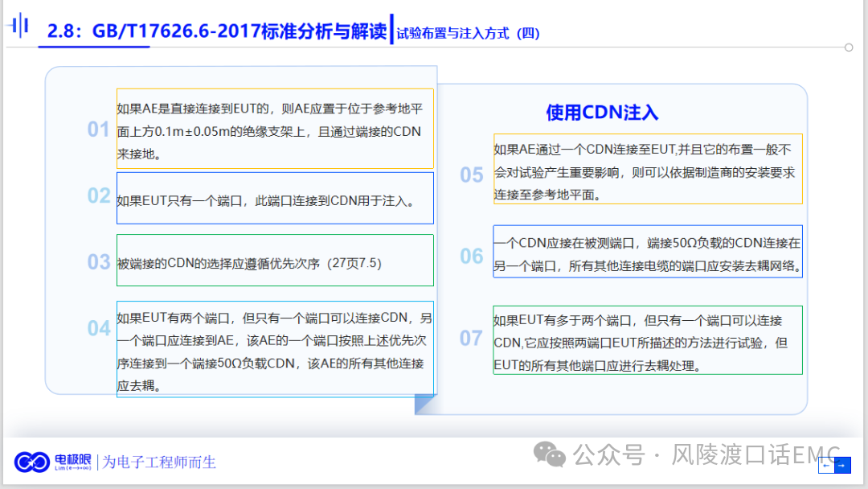Image resolution: width=868 pixels, height=489 pixels.
Task: Click the 电极限 infinity logo icon
Action: [32, 462]
